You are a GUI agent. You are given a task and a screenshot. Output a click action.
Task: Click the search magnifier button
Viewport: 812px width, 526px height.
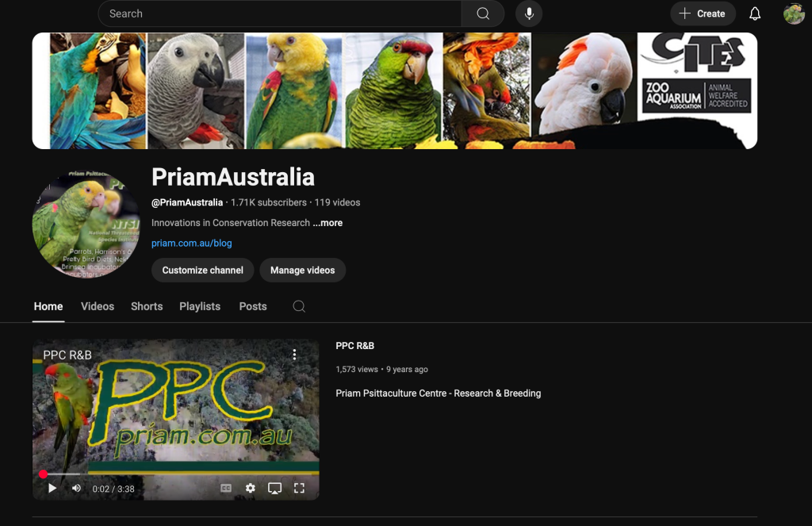[x=483, y=13]
